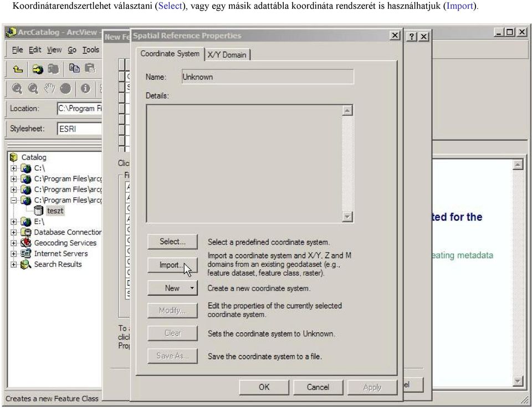
Task: Click the Import... button
Action: 172,265
